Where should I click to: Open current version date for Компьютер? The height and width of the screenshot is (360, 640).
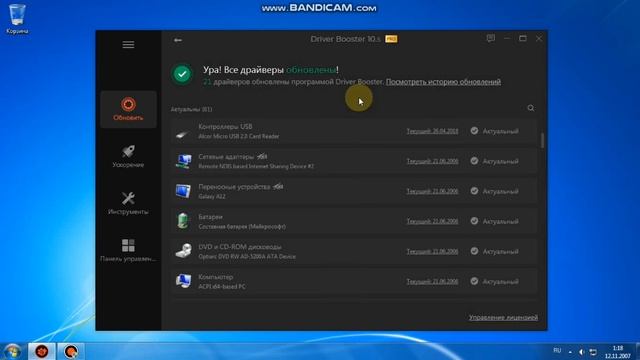(x=432, y=281)
